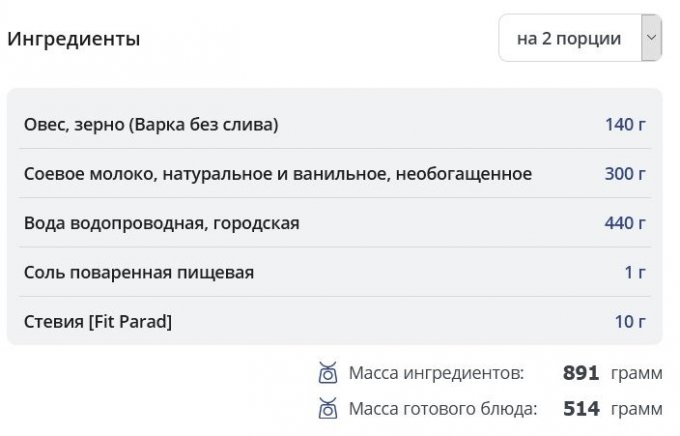Click the 'Масса готового блюда:' label
Viewport: 680px width, 436px height.
tap(443, 408)
